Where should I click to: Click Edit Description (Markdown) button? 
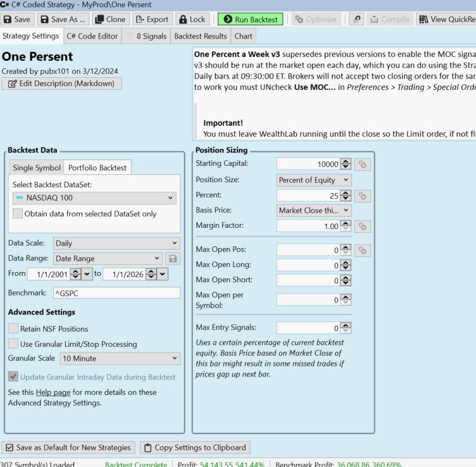pos(62,83)
